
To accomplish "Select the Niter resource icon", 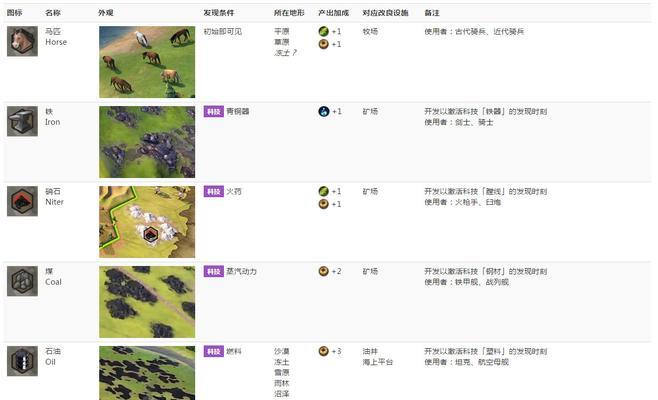I will point(22,201).
